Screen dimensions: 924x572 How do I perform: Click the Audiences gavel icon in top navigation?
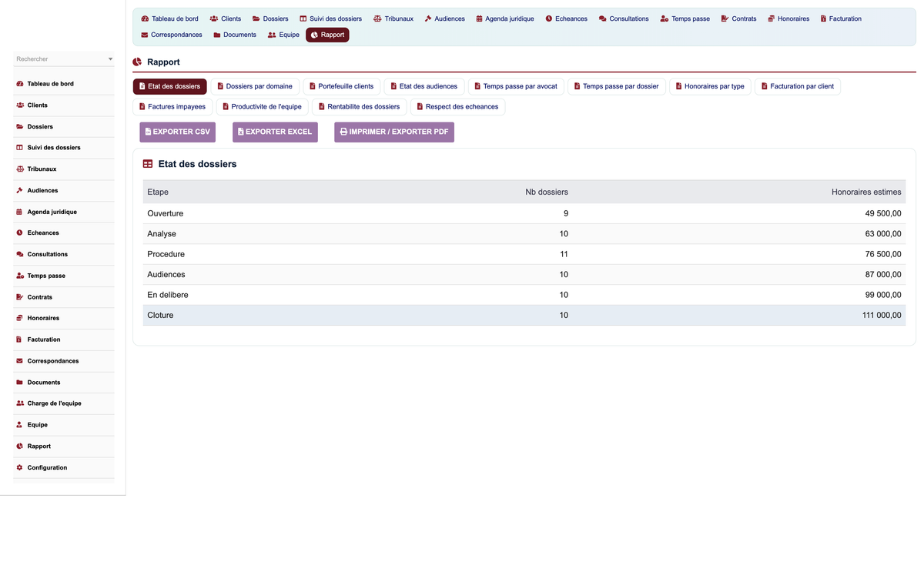click(x=428, y=18)
